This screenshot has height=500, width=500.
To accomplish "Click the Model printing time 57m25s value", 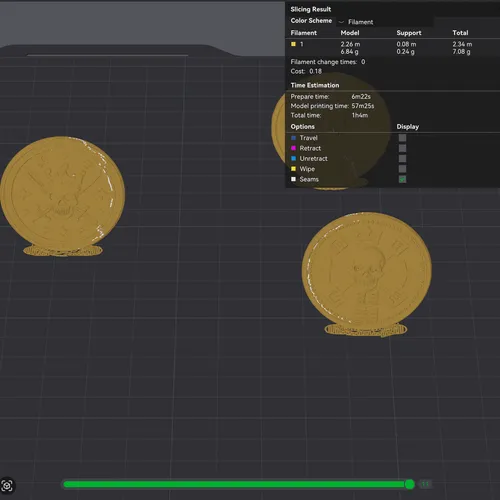I will tap(363, 106).
